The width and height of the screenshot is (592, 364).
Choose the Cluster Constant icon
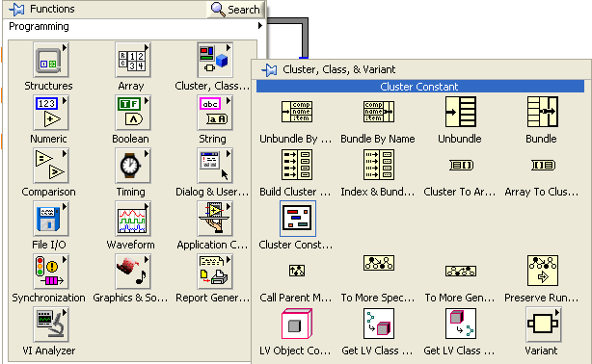(x=298, y=219)
